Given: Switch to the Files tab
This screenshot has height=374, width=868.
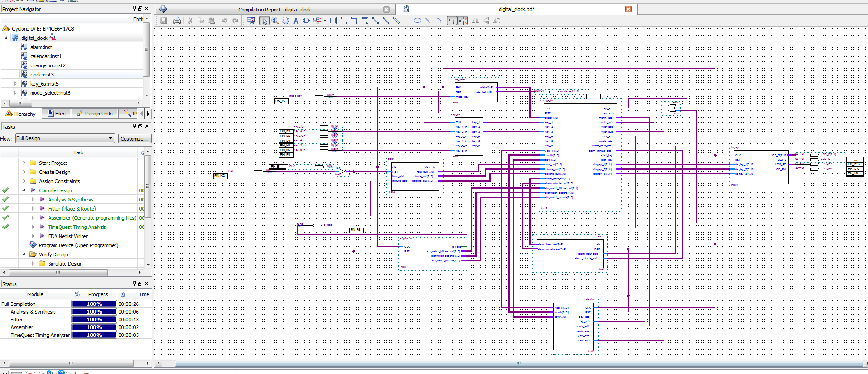Looking at the screenshot, I should 56,114.
